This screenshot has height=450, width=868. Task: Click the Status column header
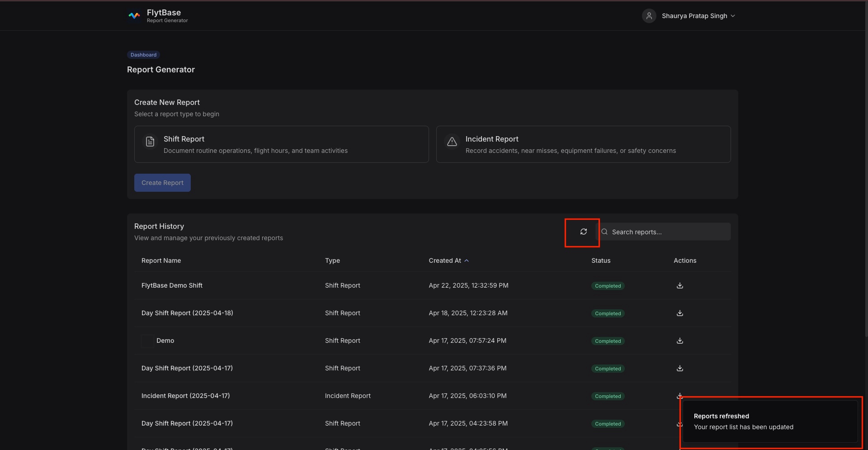tap(600, 261)
